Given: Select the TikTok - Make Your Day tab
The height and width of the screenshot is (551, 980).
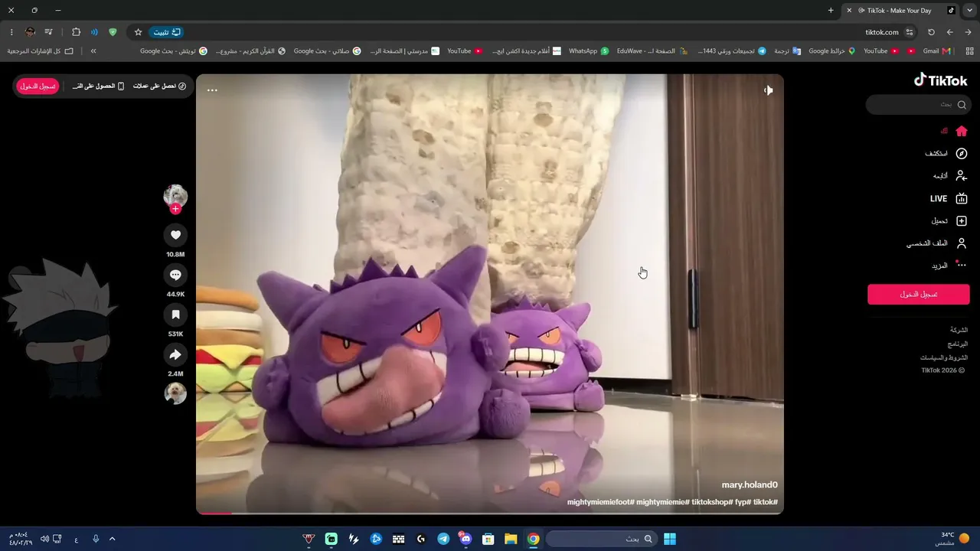Looking at the screenshot, I should point(900,11).
